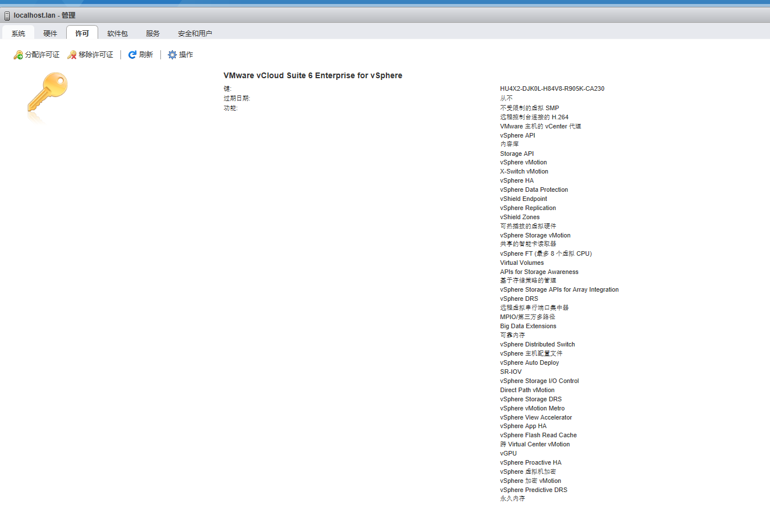Click the 'vShield Zones' feature
The image size is (770, 532).
coord(520,217)
